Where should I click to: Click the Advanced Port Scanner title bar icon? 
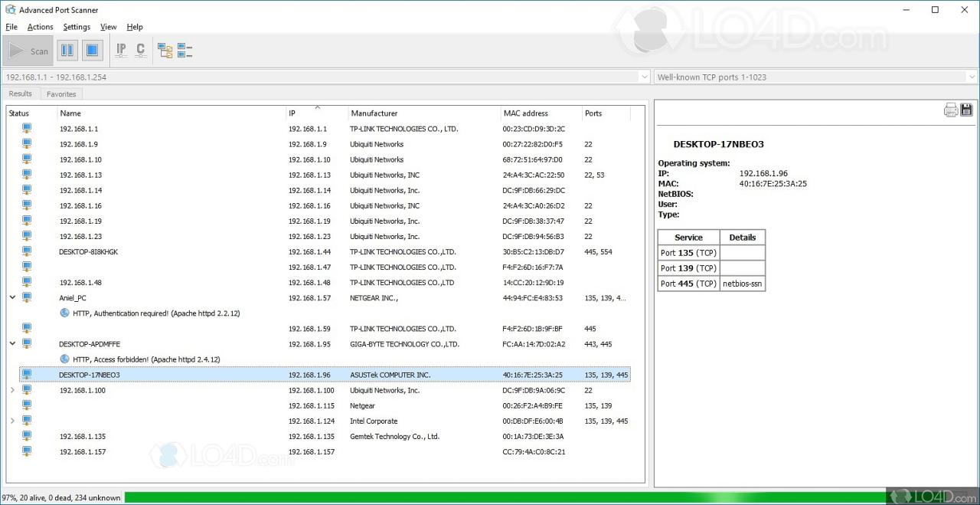(x=9, y=9)
